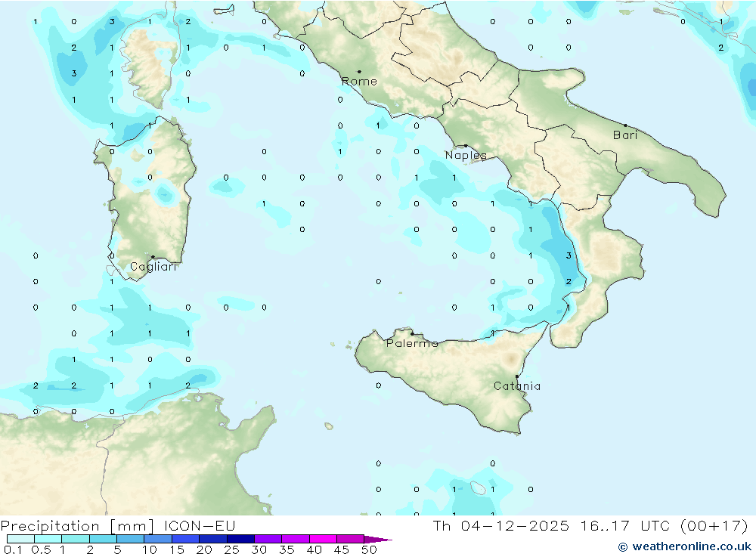This screenshot has height=554, width=756.
Task: Click the purple arrow tip of the legend
Action: tap(379, 540)
